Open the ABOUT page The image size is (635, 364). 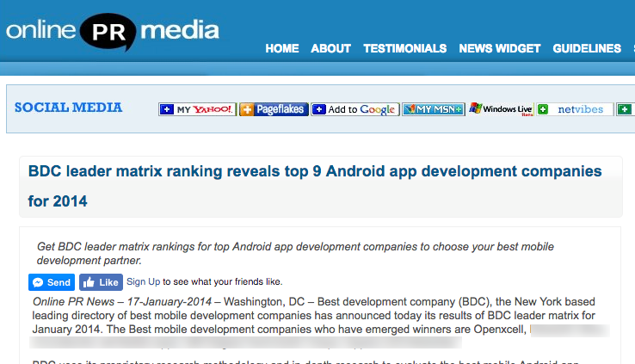coord(330,48)
